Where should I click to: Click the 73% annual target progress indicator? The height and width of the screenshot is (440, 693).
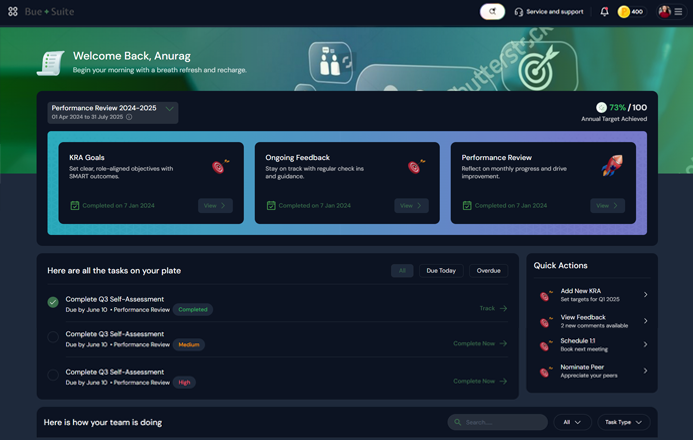pyautogui.click(x=601, y=107)
